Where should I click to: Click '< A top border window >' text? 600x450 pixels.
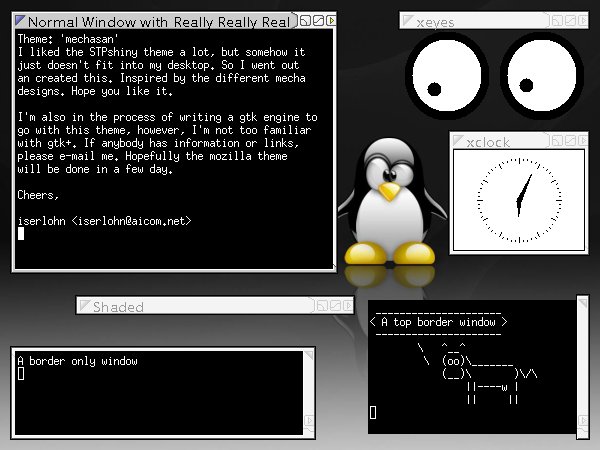(439, 322)
